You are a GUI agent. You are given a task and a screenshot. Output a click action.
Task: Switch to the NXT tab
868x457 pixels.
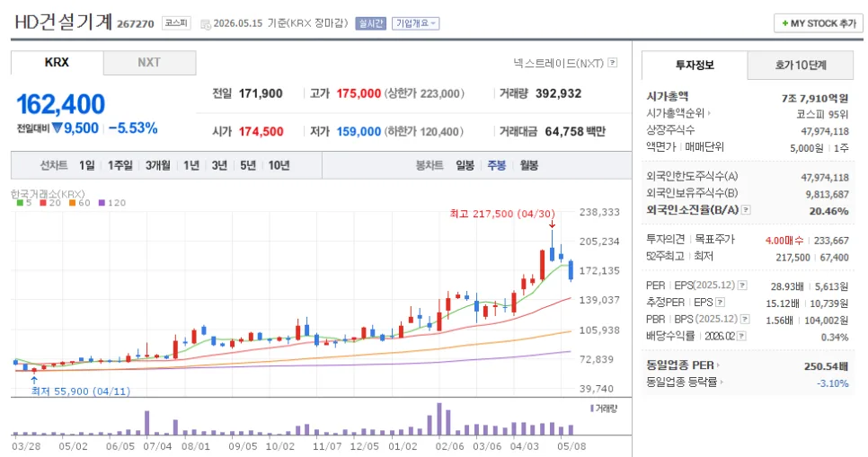point(149,63)
